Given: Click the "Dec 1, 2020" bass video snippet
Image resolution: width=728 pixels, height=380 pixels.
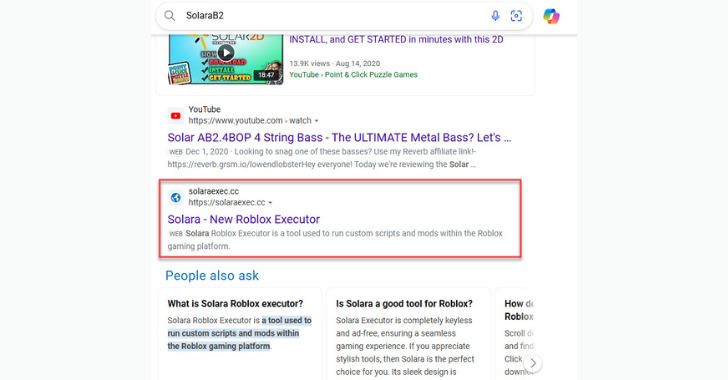Looking at the screenshot, I should [x=322, y=157].
